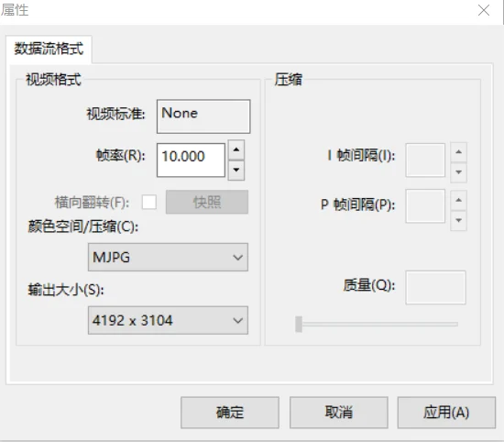
Task: Increase I 帧间隔 with up arrow
Action: point(459,152)
